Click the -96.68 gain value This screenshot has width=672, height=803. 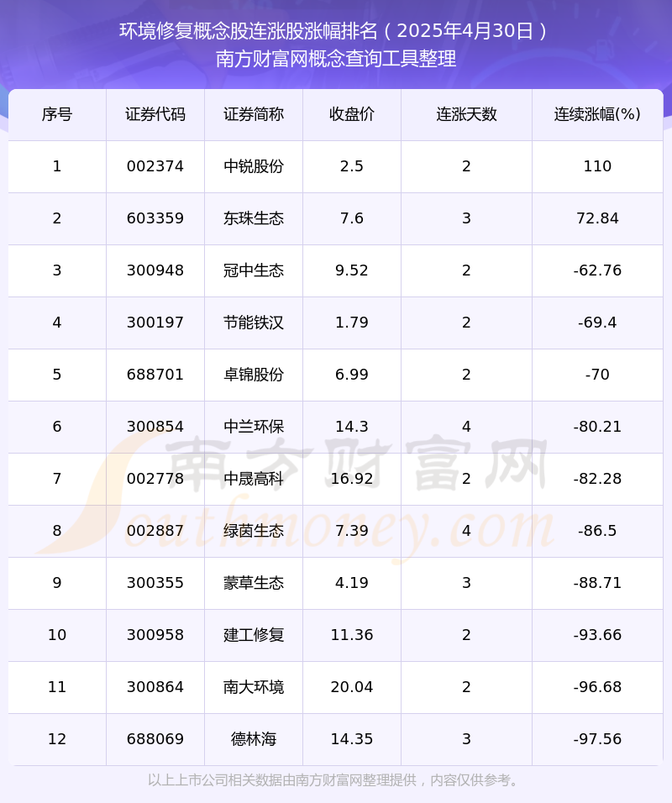tap(597, 687)
